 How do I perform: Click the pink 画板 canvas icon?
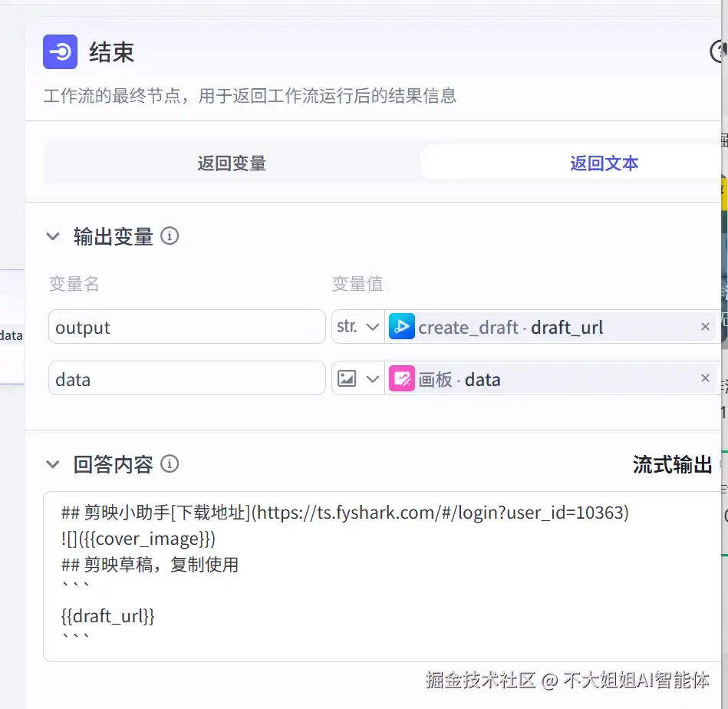tap(402, 379)
